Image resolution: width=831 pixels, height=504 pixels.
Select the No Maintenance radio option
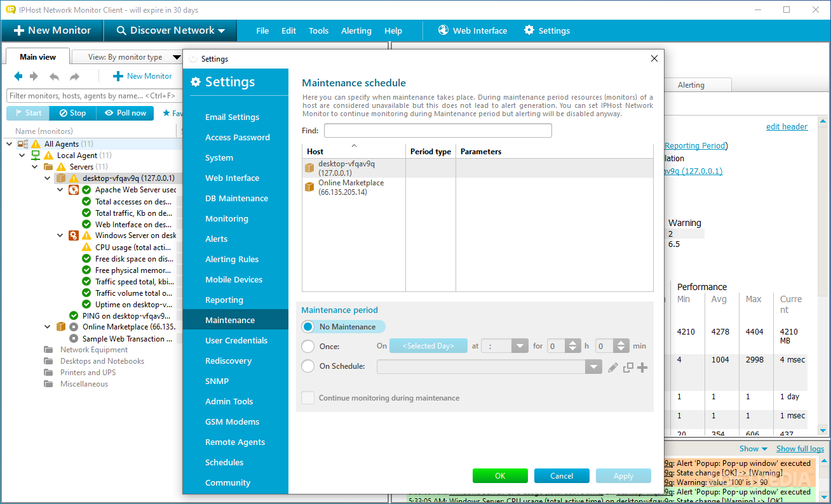308,327
